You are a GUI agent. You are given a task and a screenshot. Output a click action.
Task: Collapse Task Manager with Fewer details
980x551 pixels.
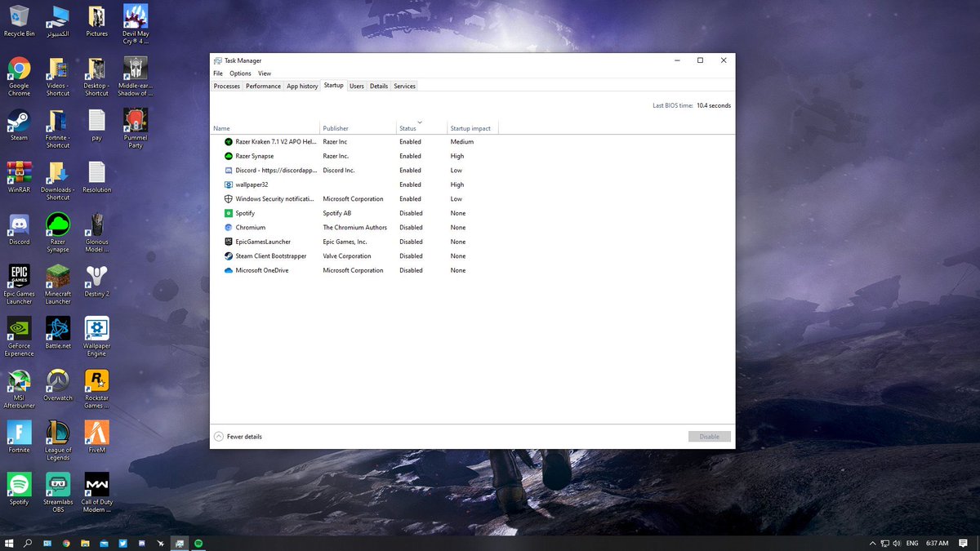(x=238, y=437)
